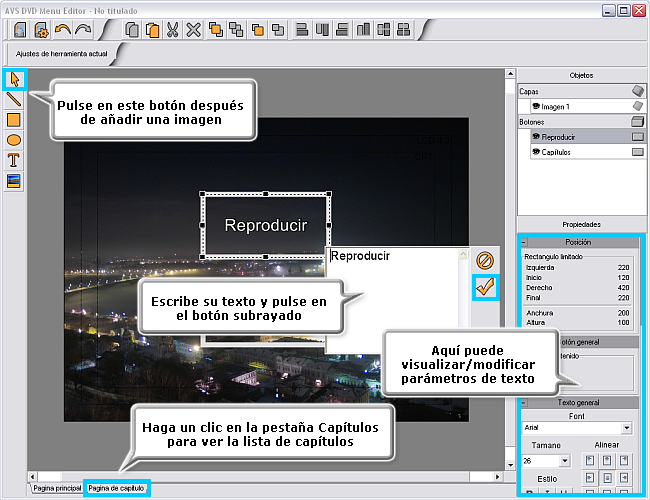Confirm text with the orange checkmark button
The height and width of the screenshot is (500, 650).
click(485, 287)
